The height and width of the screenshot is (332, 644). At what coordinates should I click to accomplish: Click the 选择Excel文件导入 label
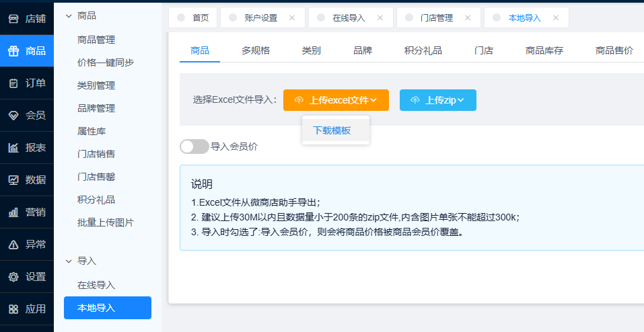tap(236, 100)
